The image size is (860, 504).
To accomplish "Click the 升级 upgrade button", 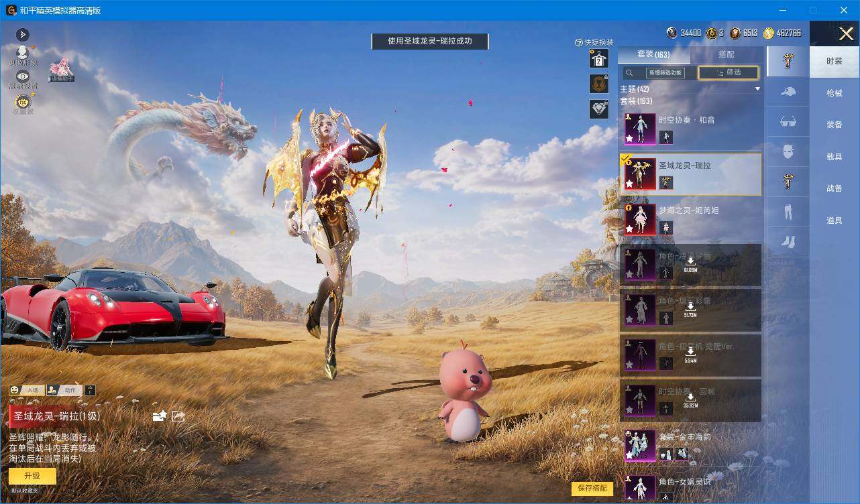I will 32,476.
